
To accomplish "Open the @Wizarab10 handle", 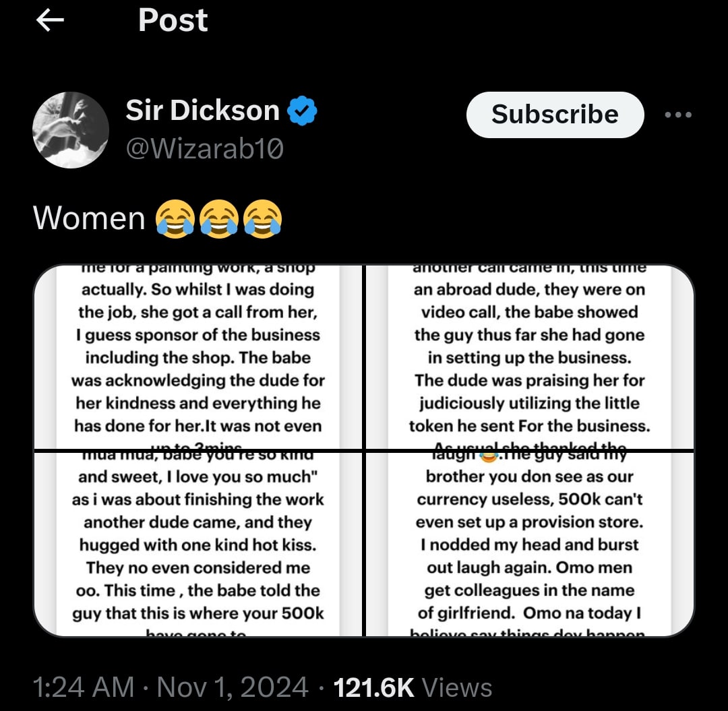I will click(204, 149).
